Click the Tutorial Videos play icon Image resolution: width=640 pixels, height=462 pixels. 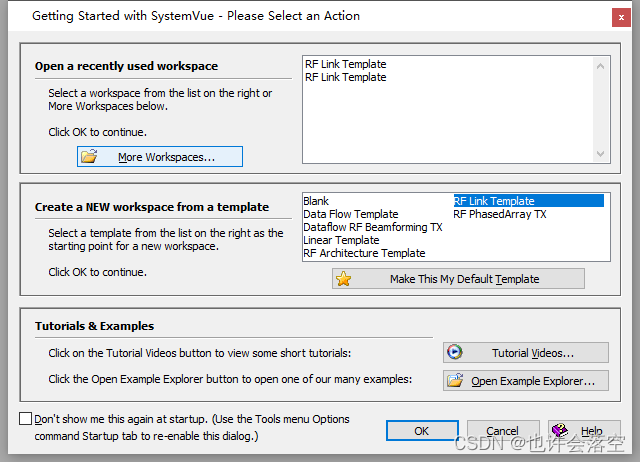454,352
